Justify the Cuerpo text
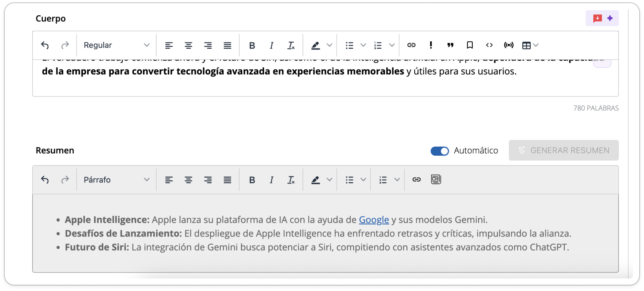The image size is (644, 291). pos(227,45)
